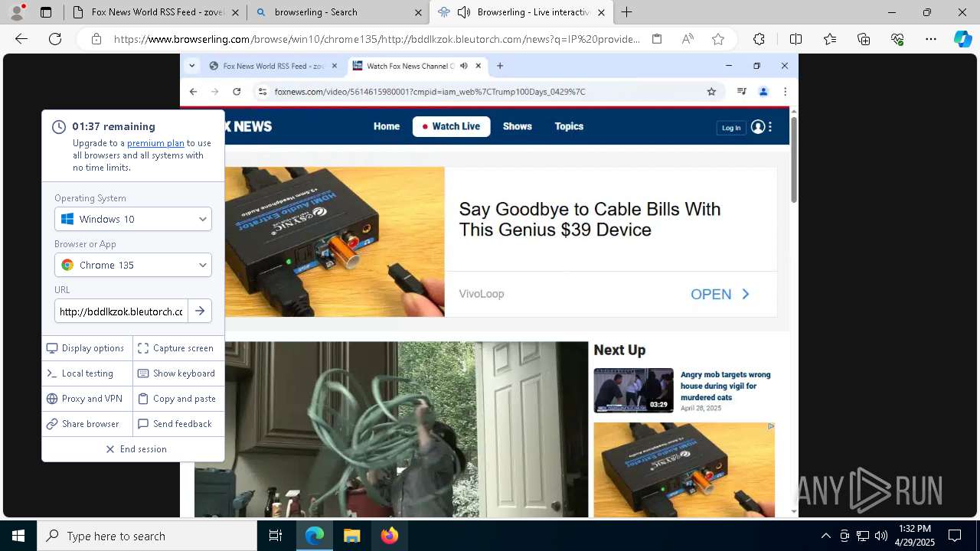Screen dimensions: 980x551
Task: Click inner Chrome vertical scrollbar thumb
Action: [794, 159]
